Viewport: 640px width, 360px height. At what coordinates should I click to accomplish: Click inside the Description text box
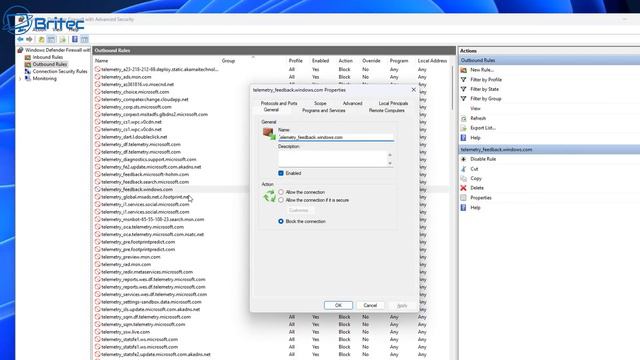click(333, 159)
